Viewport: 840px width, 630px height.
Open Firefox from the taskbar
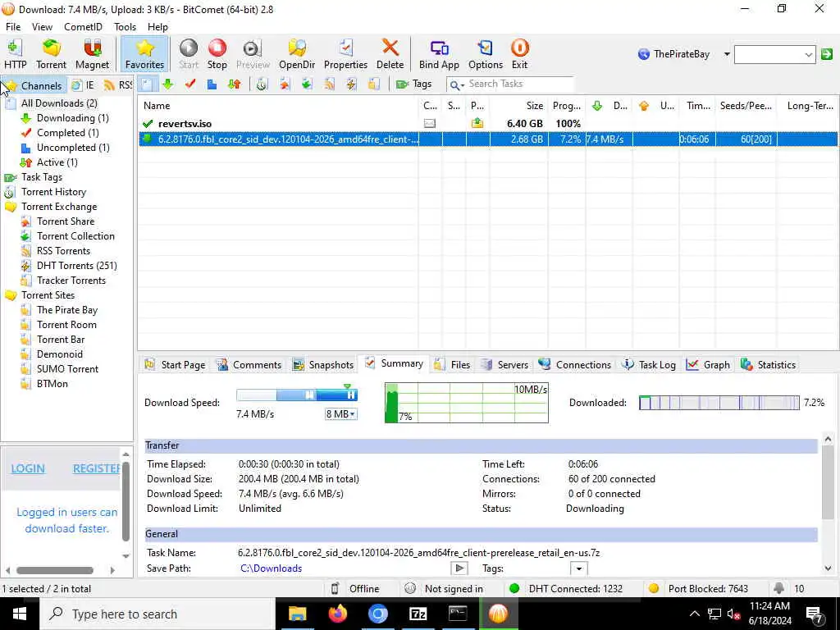337,614
